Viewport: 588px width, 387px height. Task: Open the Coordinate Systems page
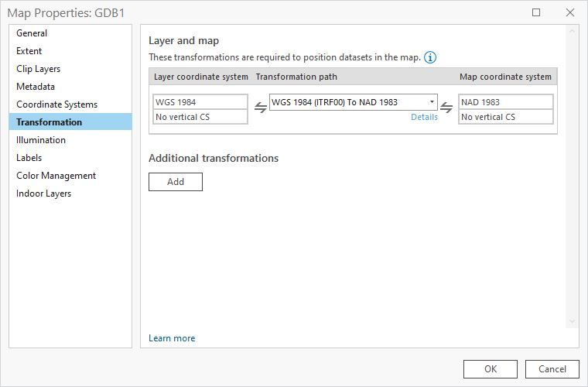[56, 104]
